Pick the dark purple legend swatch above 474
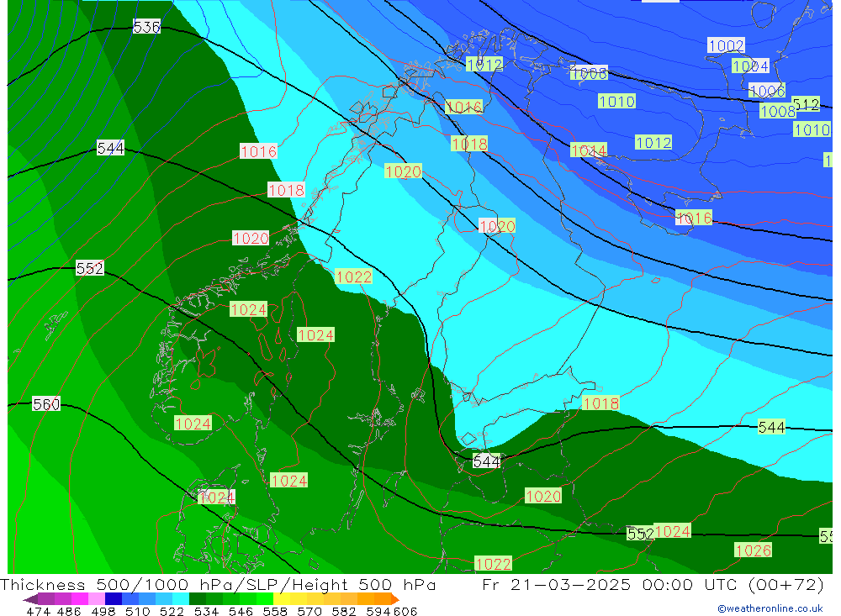Screen dimensions: 841x616 [x=45, y=599]
